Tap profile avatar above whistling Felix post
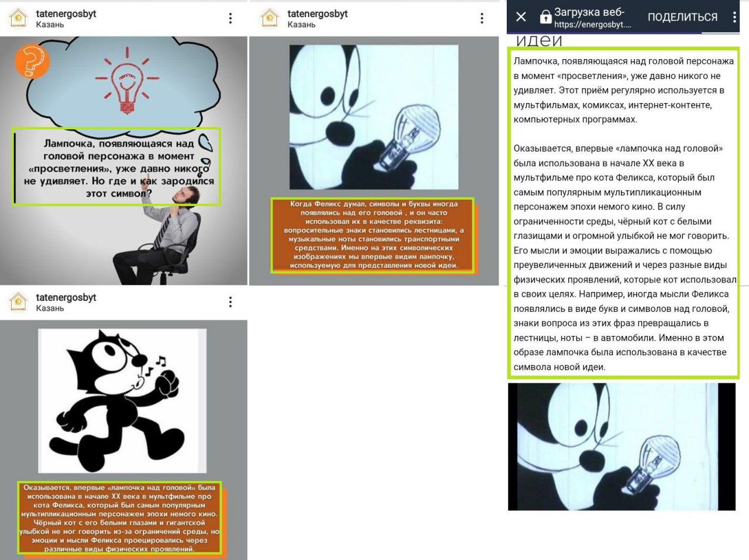749x560 pixels. 19,302
